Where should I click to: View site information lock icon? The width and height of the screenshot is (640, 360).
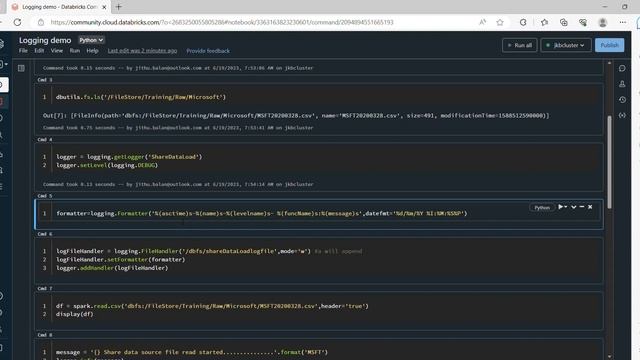(41, 22)
